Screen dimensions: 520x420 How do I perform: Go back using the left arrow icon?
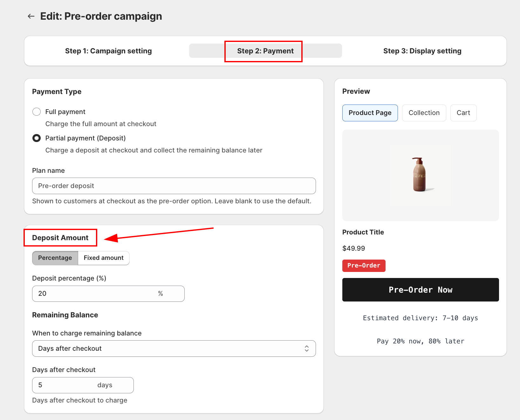click(31, 16)
